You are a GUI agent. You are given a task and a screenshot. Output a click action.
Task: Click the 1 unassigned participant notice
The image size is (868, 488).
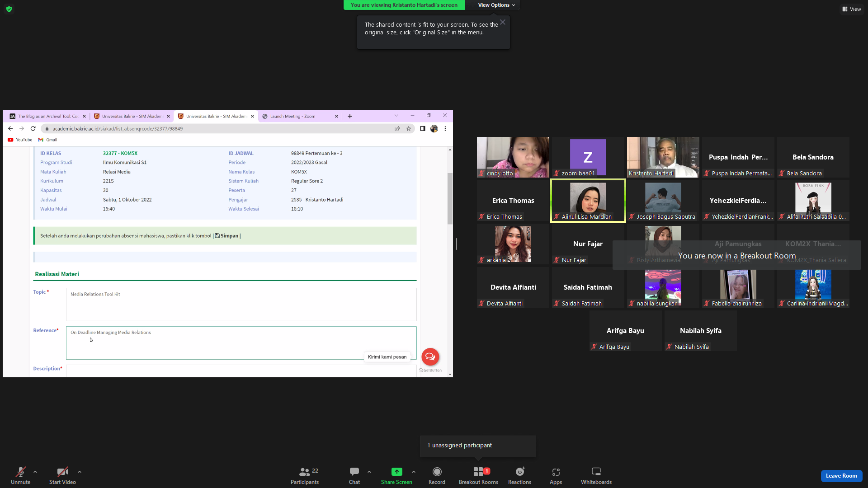point(478,446)
